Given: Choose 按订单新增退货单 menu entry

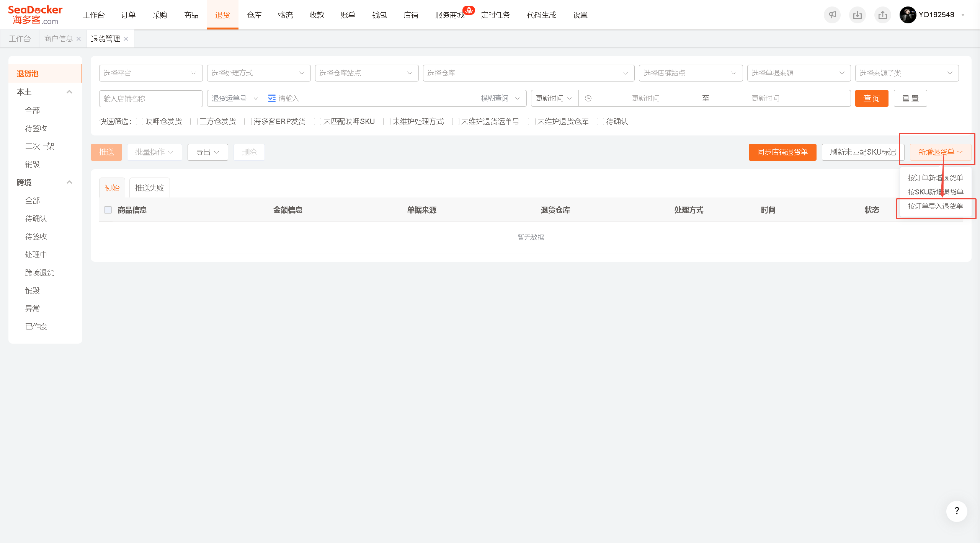Looking at the screenshot, I should [936, 178].
